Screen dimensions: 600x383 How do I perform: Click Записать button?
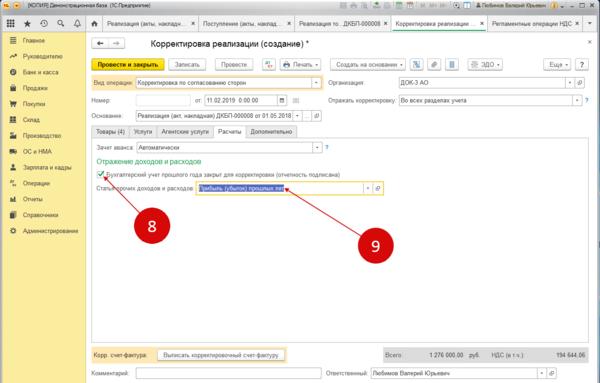(187, 65)
